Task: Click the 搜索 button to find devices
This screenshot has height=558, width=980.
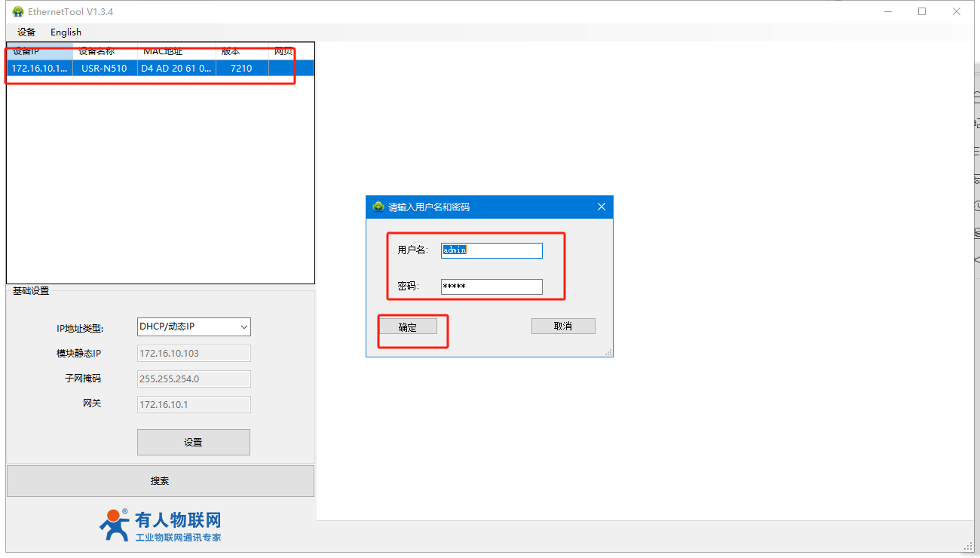Action: click(160, 481)
